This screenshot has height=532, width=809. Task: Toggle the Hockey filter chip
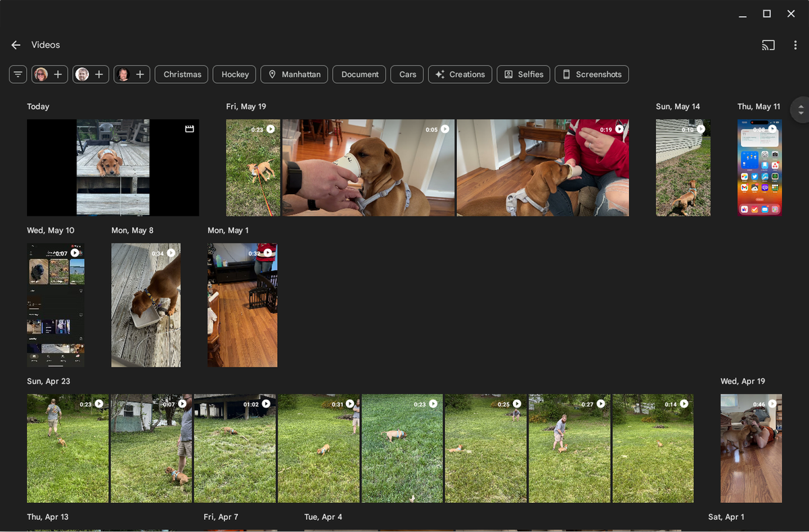click(234, 74)
